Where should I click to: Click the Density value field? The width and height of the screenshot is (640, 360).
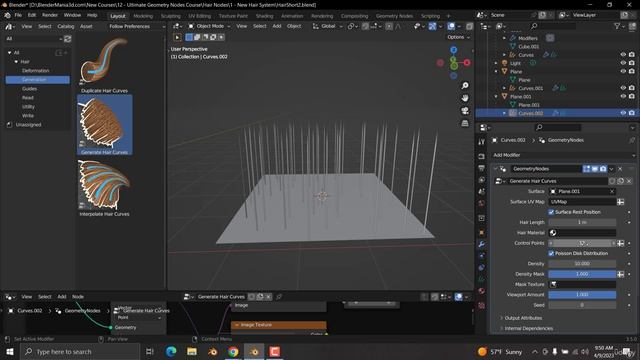click(582, 264)
